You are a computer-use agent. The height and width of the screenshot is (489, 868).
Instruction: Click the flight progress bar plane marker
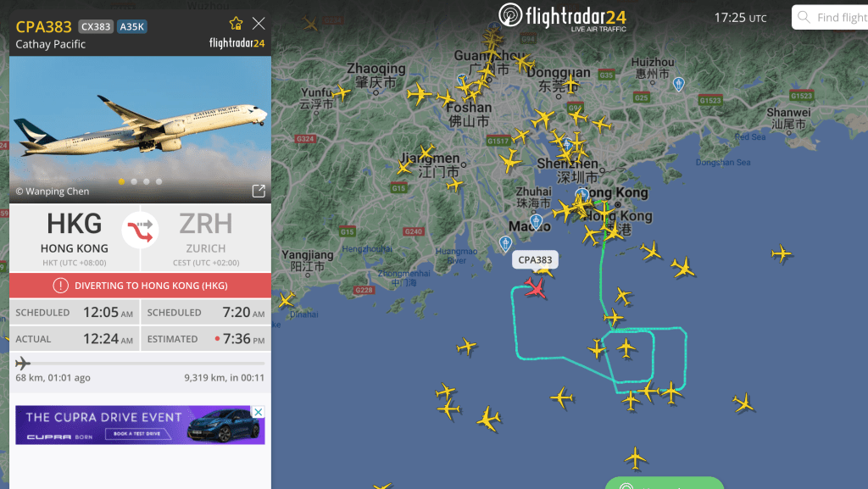23,364
